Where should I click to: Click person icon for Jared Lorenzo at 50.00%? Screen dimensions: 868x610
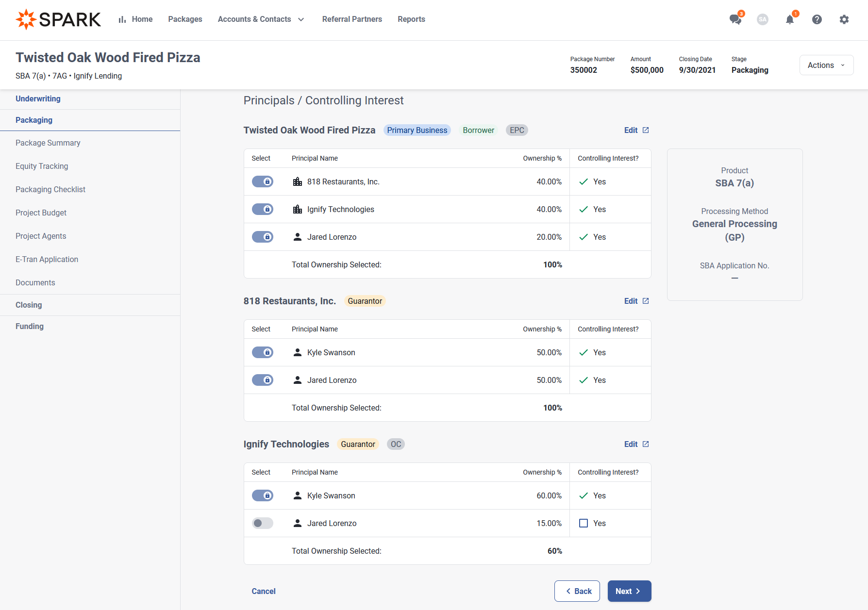pyautogui.click(x=298, y=380)
